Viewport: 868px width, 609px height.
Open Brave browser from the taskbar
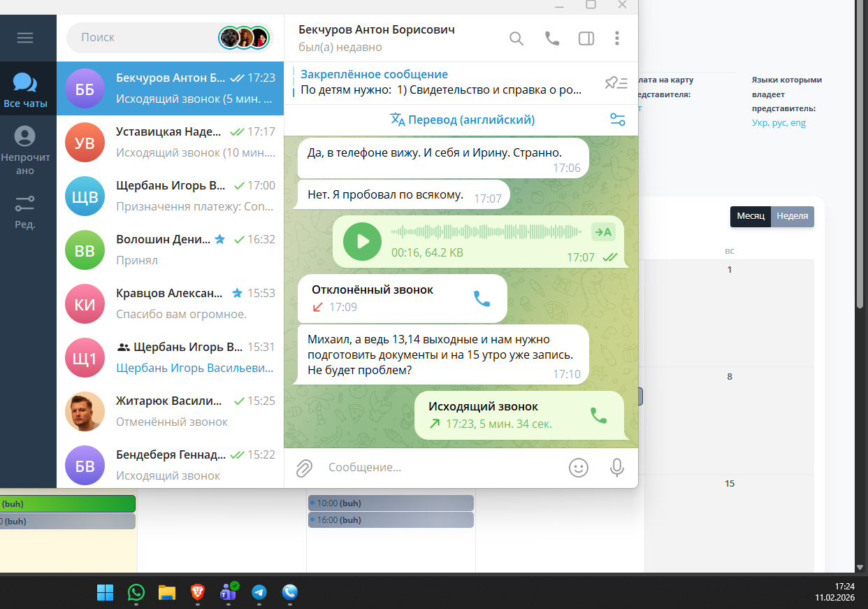[198, 592]
